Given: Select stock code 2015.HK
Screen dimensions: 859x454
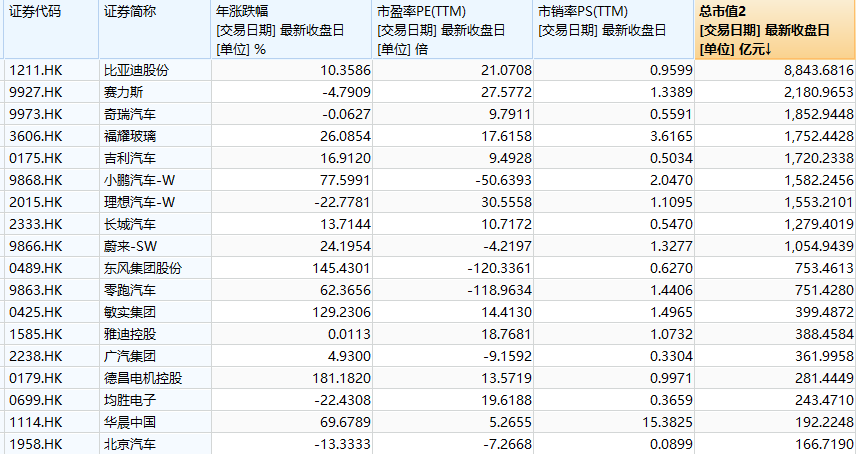Looking at the screenshot, I should coord(36,202).
